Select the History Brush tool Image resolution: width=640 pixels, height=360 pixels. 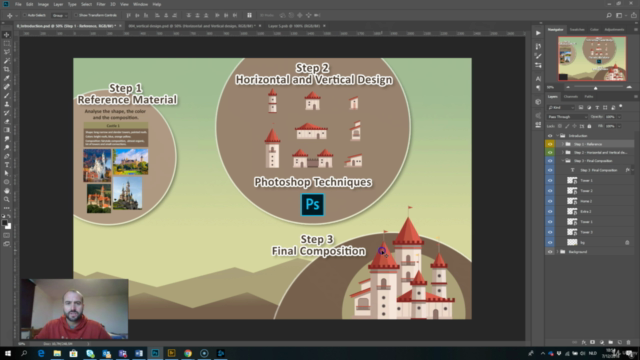7,113
